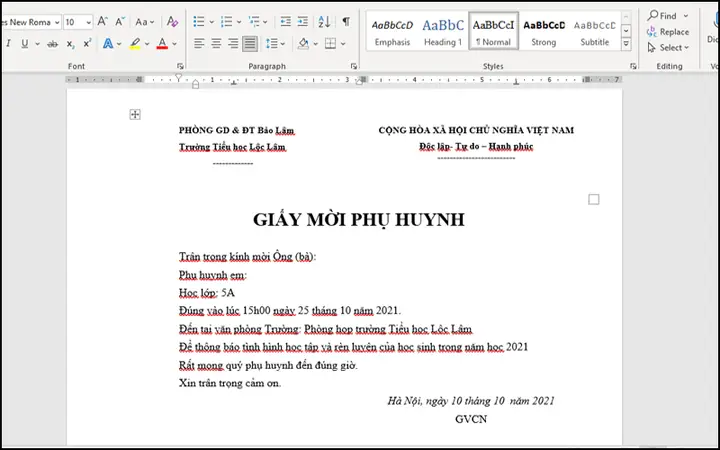Apply Subtitle style
Screen dimensions: 720x450
[595, 31]
